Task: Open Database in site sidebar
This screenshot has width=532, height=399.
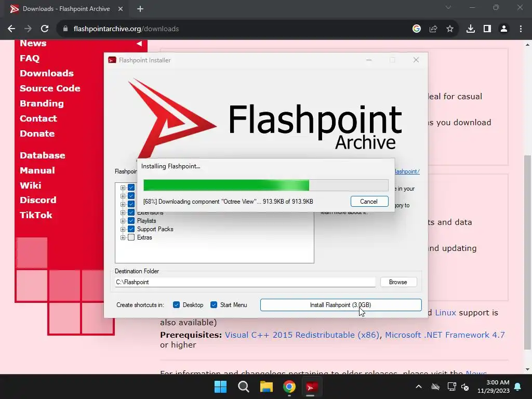Action: tap(43, 155)
